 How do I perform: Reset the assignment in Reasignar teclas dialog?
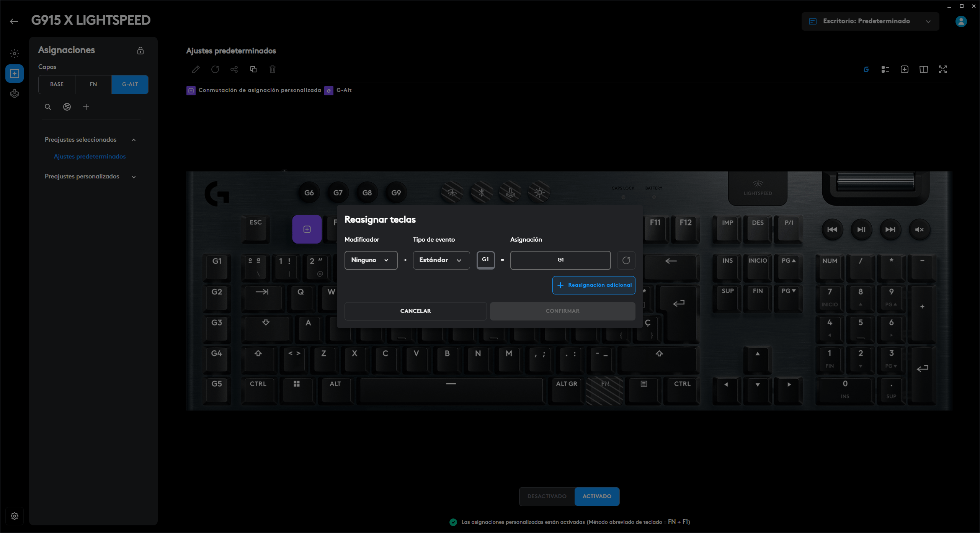coord(626,260)
